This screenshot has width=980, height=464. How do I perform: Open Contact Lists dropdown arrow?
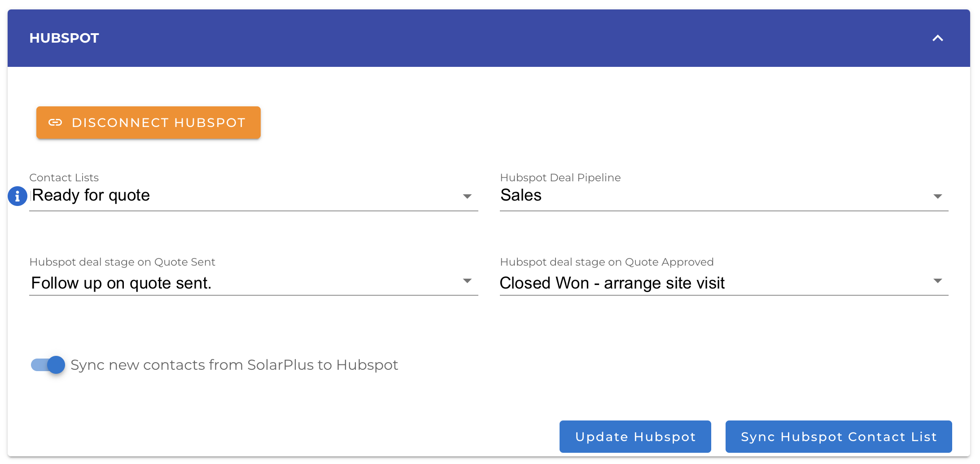click(467, 197)
